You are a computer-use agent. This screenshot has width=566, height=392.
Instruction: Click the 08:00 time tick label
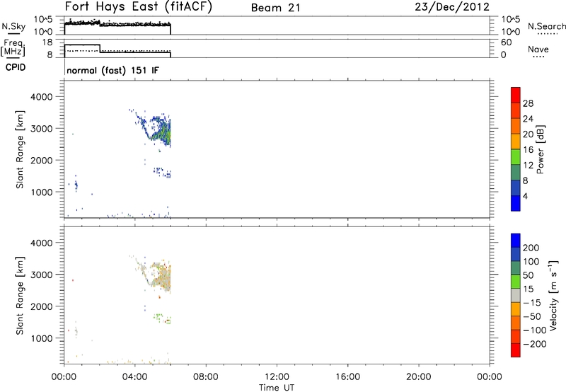(x=206, y=377)
